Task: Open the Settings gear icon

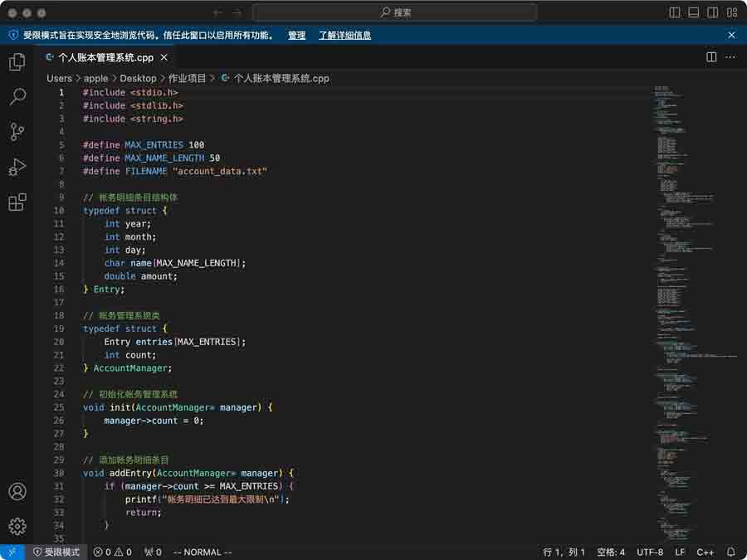Action: (x=17, y=526)
